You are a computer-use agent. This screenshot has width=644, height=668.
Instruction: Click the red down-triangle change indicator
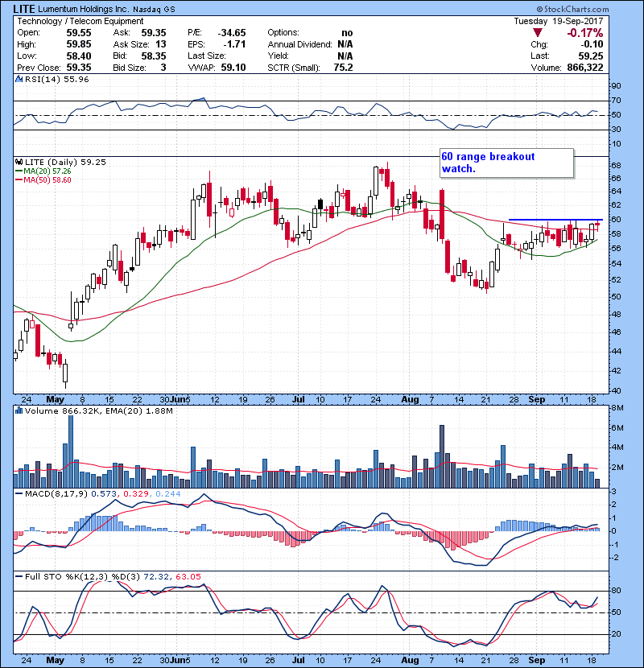(538, 33)
